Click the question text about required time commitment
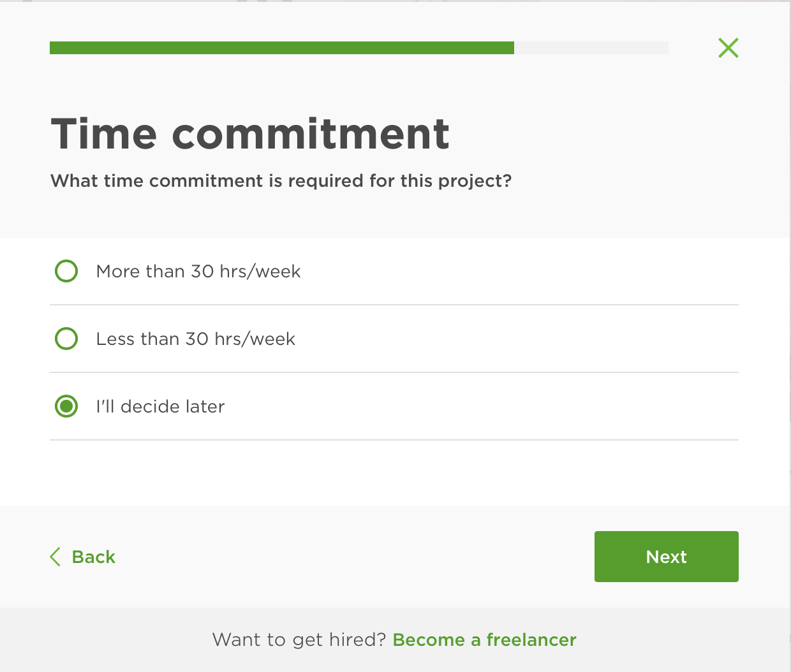 (281, 181)
